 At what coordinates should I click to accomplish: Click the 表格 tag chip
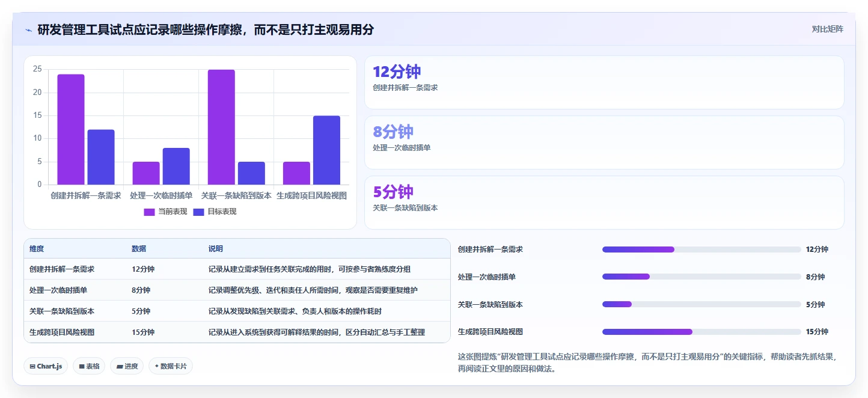coord(89,366)
